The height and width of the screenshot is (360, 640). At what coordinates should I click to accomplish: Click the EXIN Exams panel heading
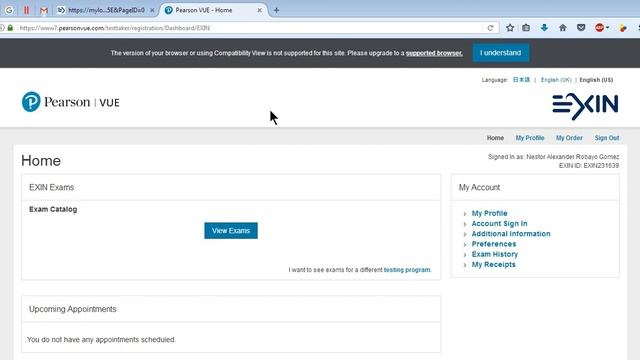(51, 187)
